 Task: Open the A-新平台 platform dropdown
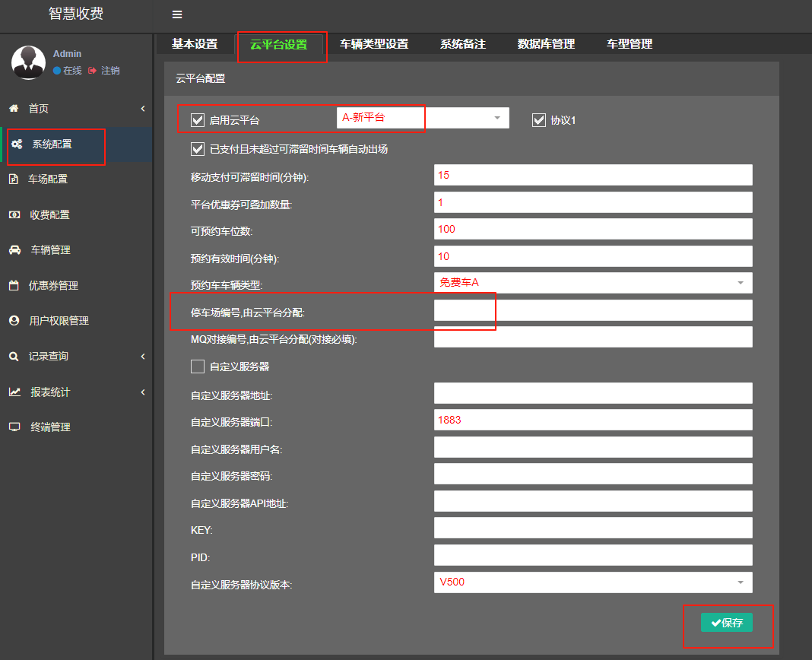pos(423,118)
